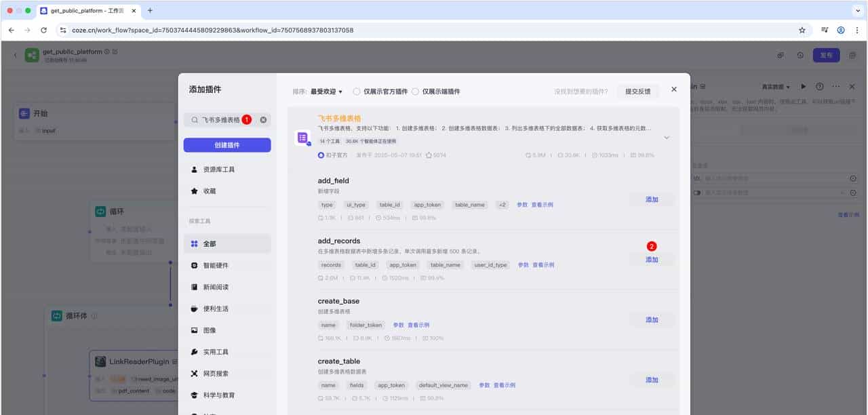Open the 真实数据 dropdown in test panel
The width and height of the screenshot is (868, 415).
coord(774,87)
